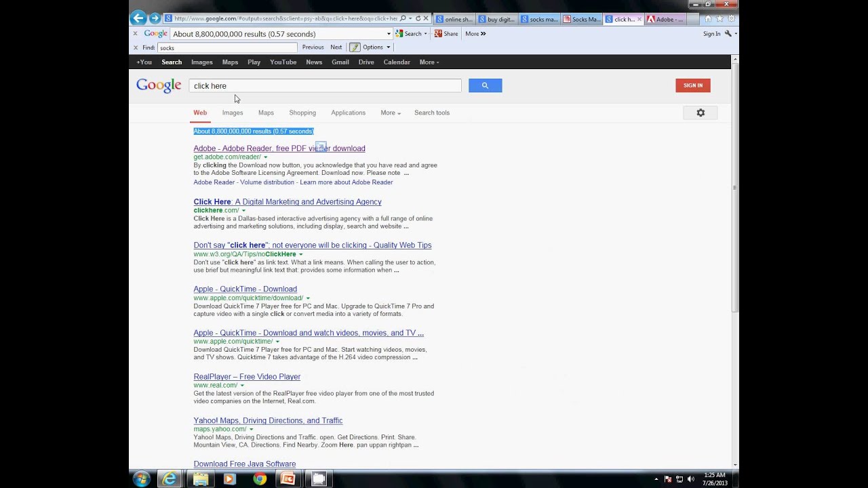Image resolution: width=868 pixels, height=488 pixels.
Task: Open the Applications search tab
Action: pyautogui.click(x=348, y=113)
